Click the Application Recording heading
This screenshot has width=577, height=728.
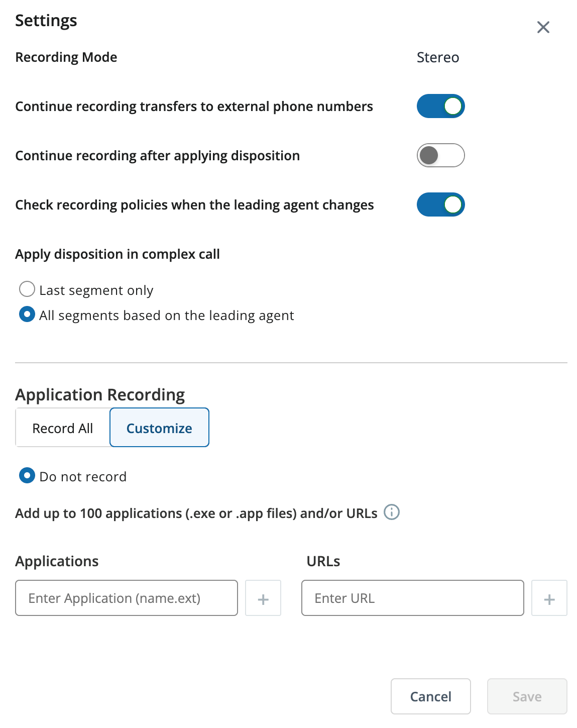(x=100, y=395)
